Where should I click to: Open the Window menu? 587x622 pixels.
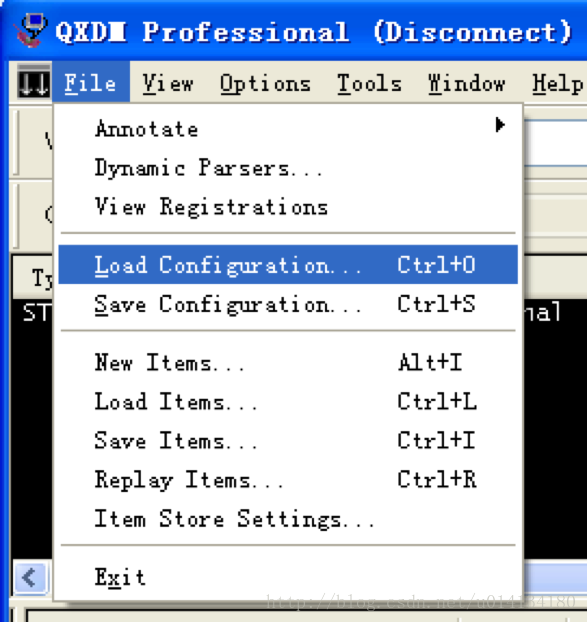point(466,83)
